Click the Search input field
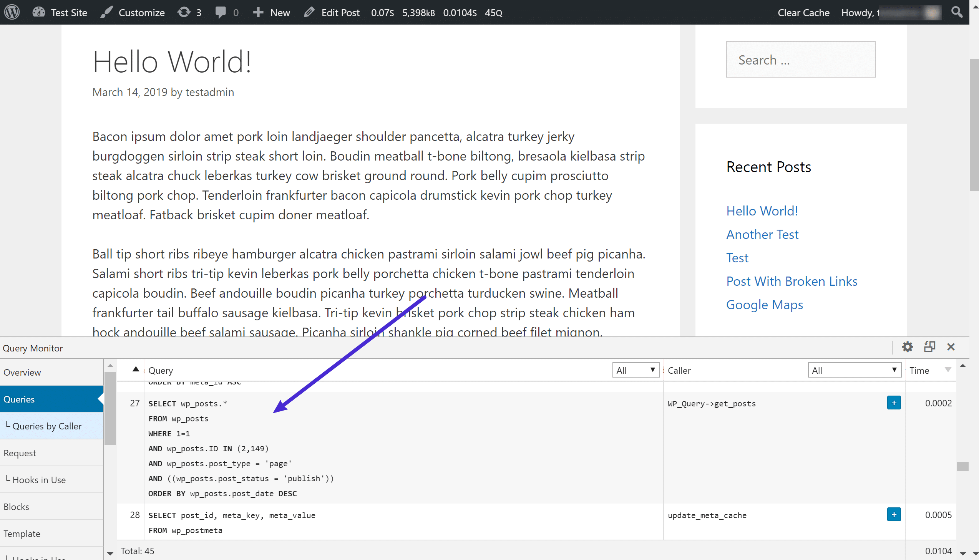The height and width of the screenshot is (560, 979). [x=801, y=59]
